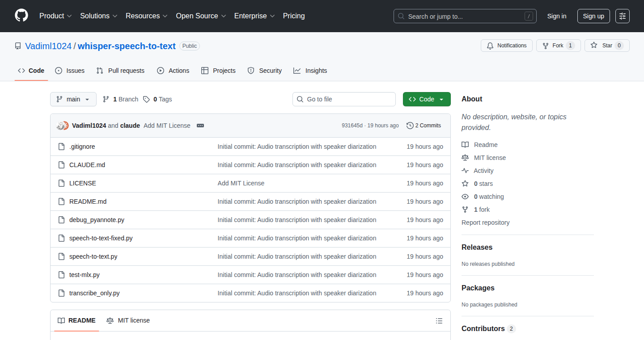
Task: Open the Add MIT License commit message
Action: click(x=167, y=126)
